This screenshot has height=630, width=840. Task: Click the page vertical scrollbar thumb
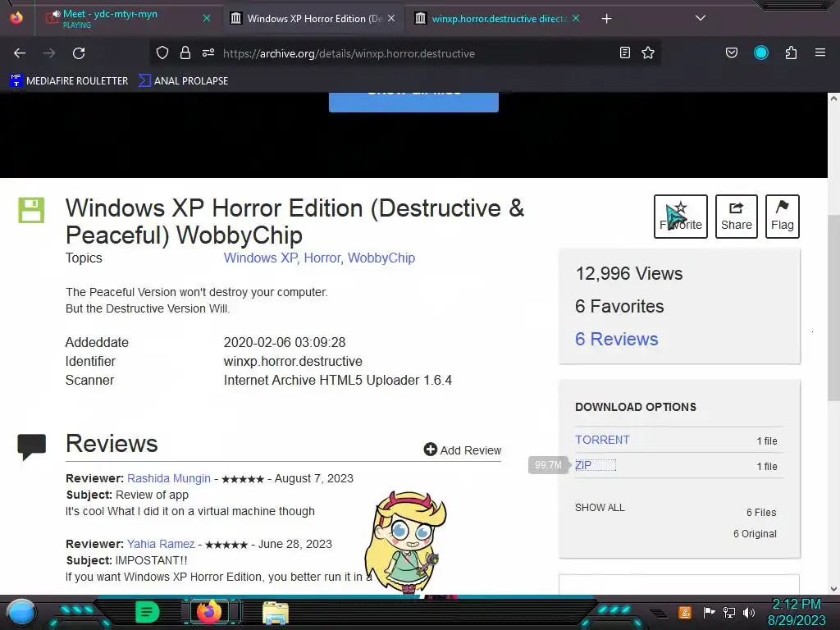click(833, 308)
